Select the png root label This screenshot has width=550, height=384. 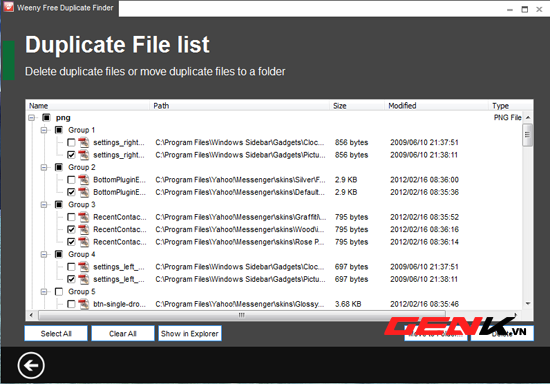pyautogui.click(x=63, y=117)
